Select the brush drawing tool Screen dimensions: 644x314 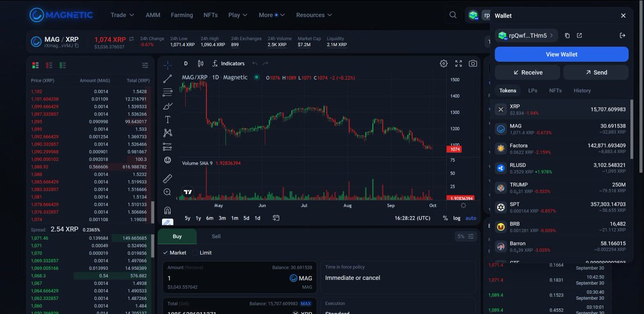[x=167, y=106]
